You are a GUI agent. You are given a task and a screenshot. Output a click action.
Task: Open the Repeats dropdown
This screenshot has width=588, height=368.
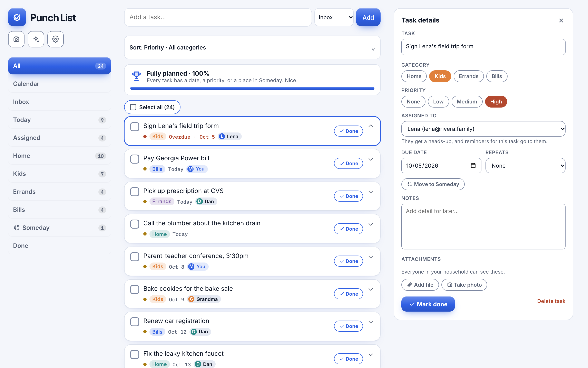pyautogui.click(x=525, y=166)
